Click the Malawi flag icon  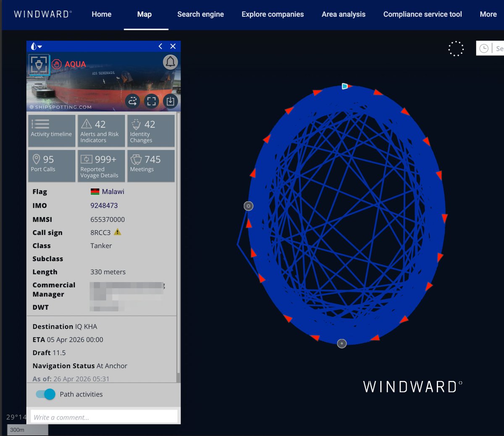coord(95,192)
